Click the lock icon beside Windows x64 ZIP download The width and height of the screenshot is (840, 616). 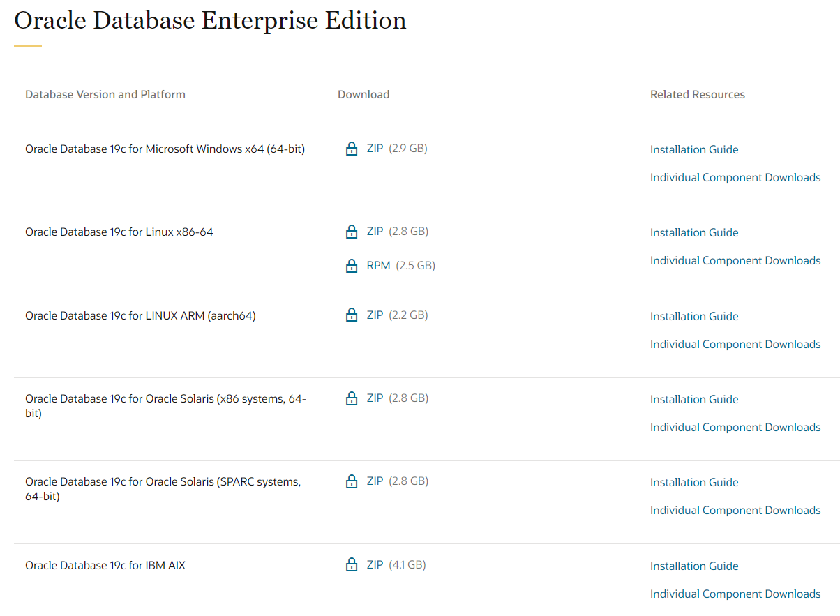click(x=351, y=148)
